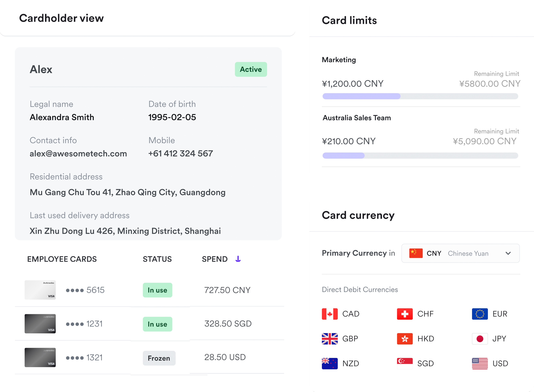Open the dark Visa card thumbnail ending 1231
This screenshot has width=534, height=392.
[40, 324]
